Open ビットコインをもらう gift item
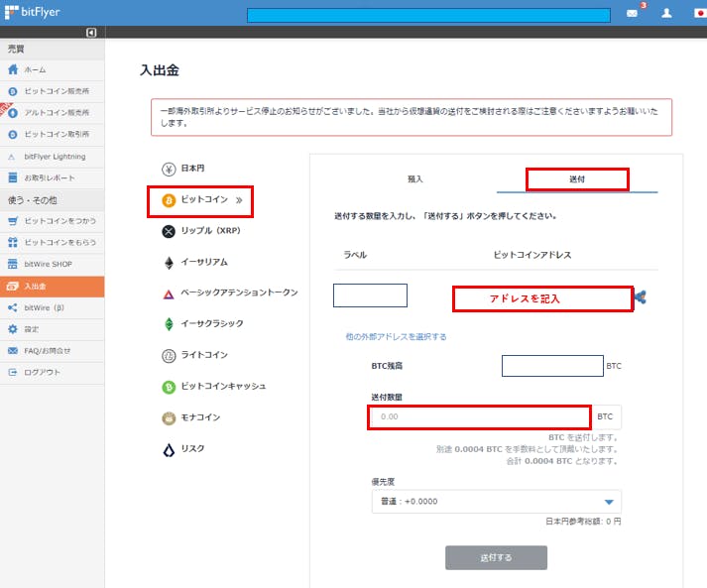Image resolution: width=707 pixels, height=588 pixels. pyautogui.click(x=52, y=243)
